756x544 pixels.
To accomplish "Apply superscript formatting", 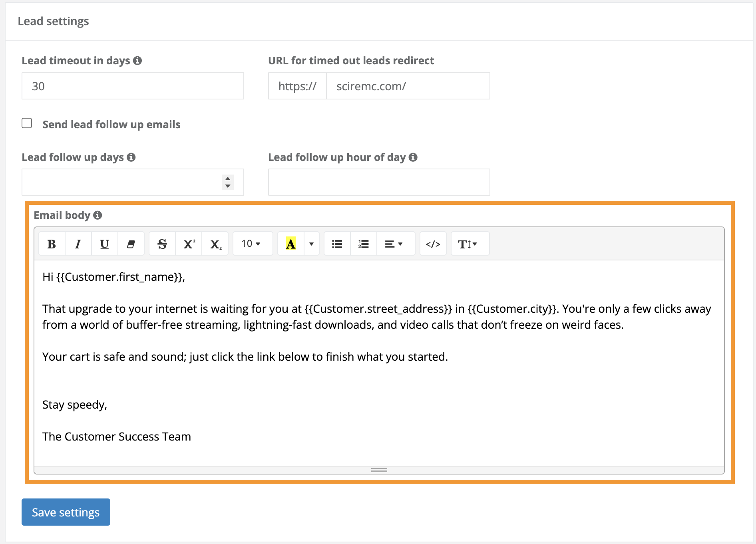I will [x=188, y=243].
